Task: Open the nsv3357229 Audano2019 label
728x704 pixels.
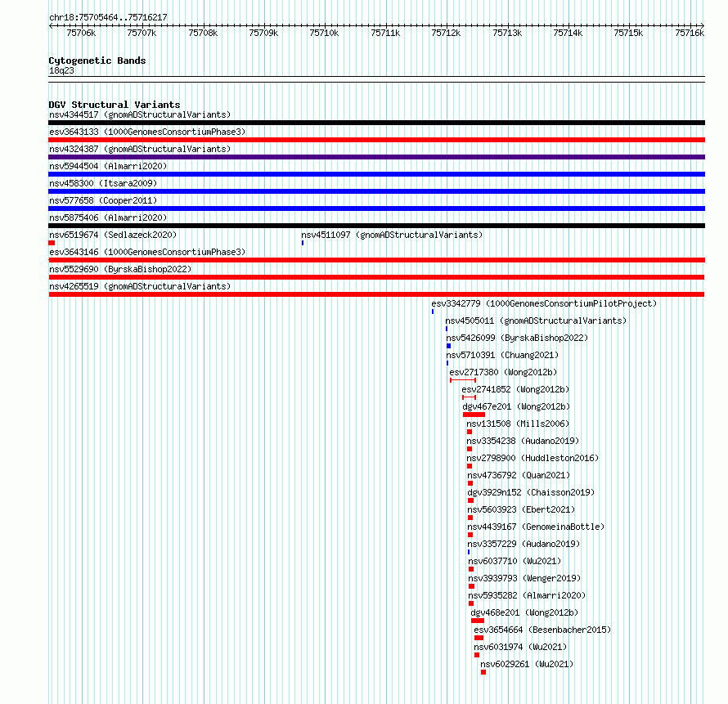Action: click(524, 544)
